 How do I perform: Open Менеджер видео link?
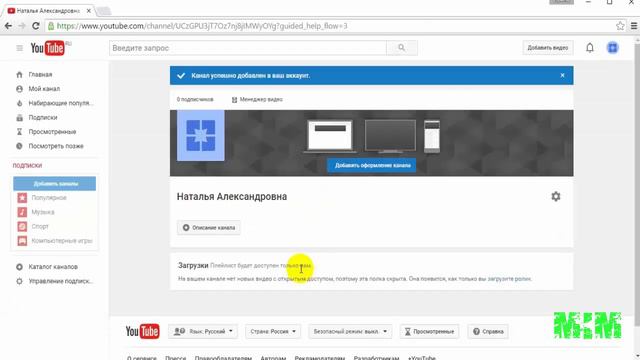coord(257,100)
